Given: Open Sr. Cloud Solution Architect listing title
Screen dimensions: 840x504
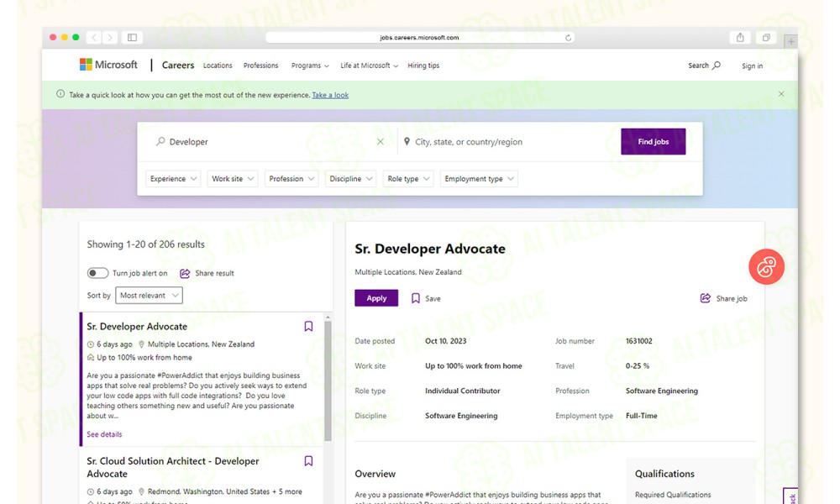Looking at the screenshot, I should 173,467.
